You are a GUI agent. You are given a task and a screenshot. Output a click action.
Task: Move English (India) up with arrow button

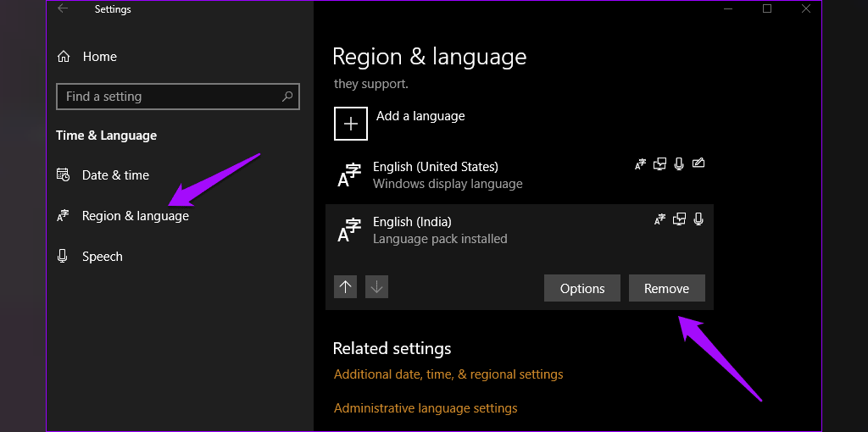click(346, 286)
